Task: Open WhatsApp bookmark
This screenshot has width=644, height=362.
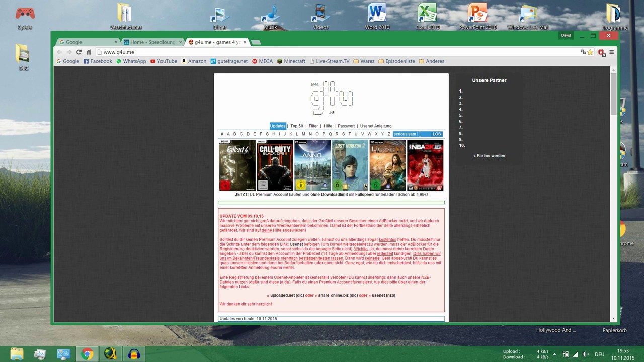Action: point(131,61)
